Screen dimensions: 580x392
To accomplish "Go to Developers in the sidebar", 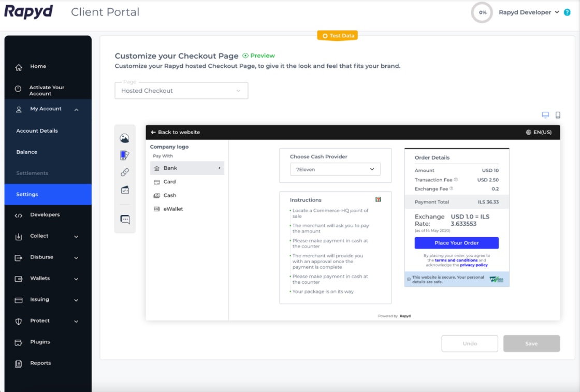I will [45, 215].
